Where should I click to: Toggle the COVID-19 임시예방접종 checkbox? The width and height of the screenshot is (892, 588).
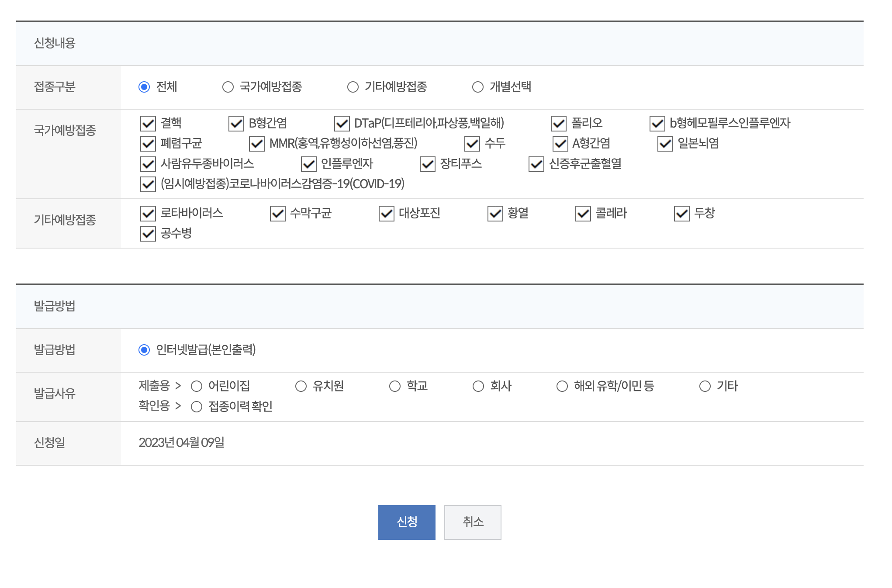148,184
